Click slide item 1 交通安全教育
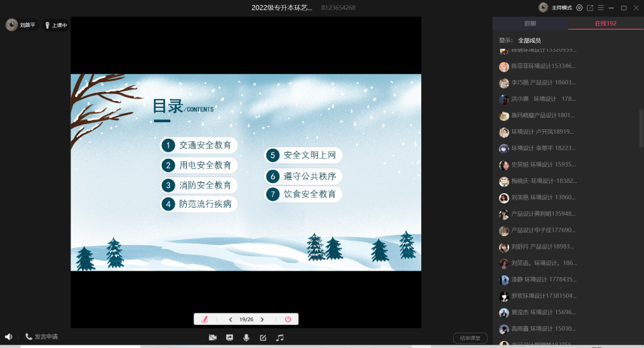The image size is (644, 348). 199,145
